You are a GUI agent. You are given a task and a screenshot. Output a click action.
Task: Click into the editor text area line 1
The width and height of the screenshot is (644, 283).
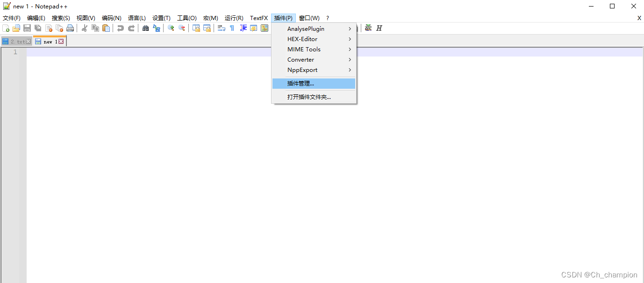pos(335,52)
